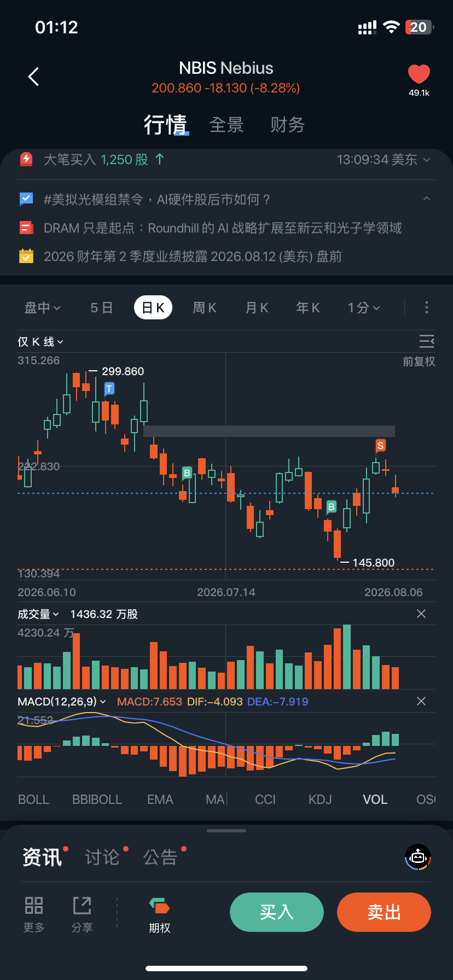Select the MA indicator
The width and height of the screenshot is (453, 980).
[x=215, y=800]
